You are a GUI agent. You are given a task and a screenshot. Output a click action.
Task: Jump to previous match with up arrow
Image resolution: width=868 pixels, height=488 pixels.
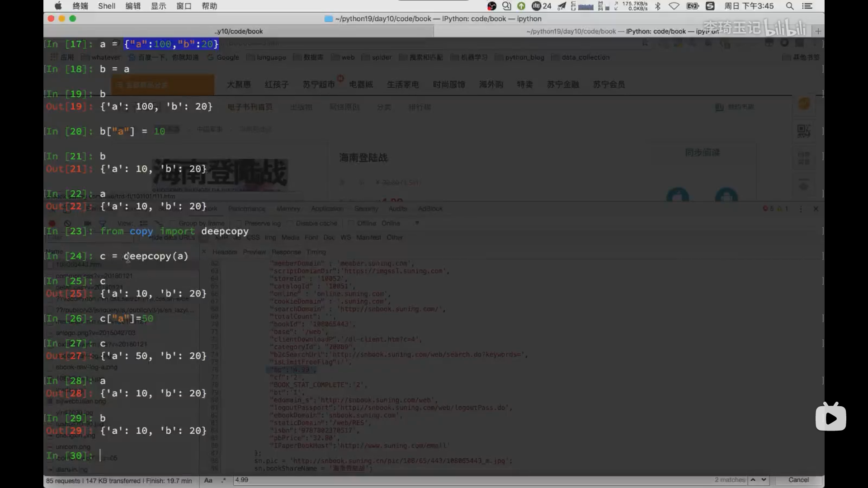753,480
